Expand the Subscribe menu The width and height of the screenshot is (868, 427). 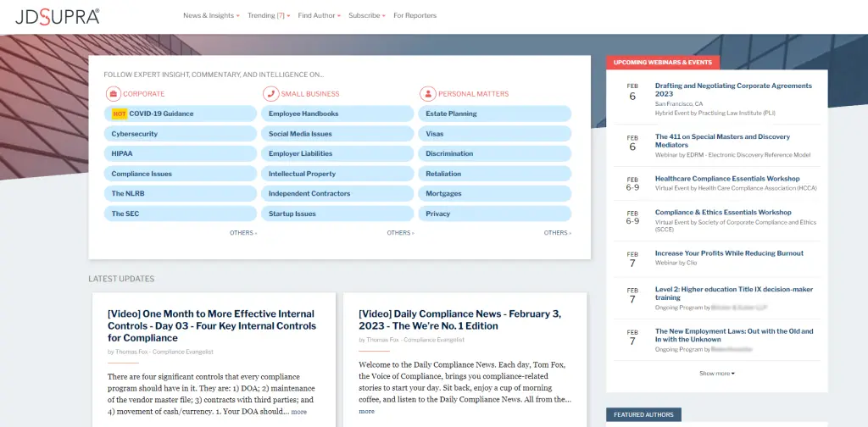(x=366, y=15)
